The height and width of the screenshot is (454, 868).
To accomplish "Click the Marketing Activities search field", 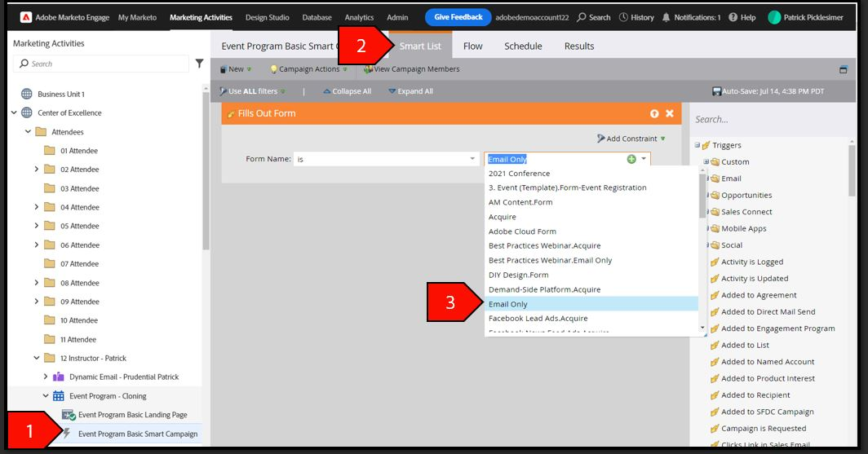I will point(101,64).
